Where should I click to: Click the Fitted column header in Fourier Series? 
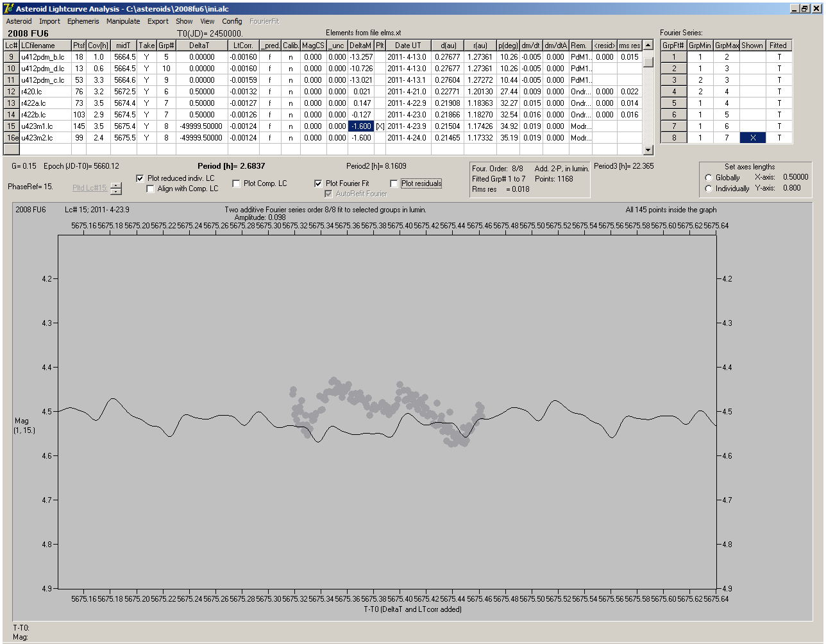779,46
